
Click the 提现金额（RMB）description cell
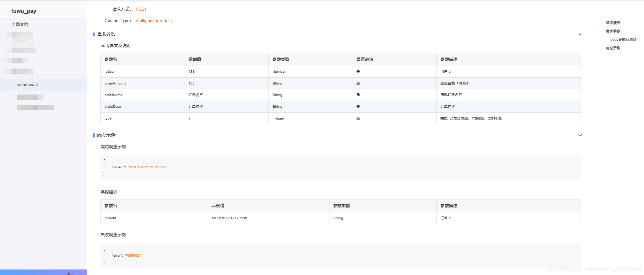(x=509, y=83)
